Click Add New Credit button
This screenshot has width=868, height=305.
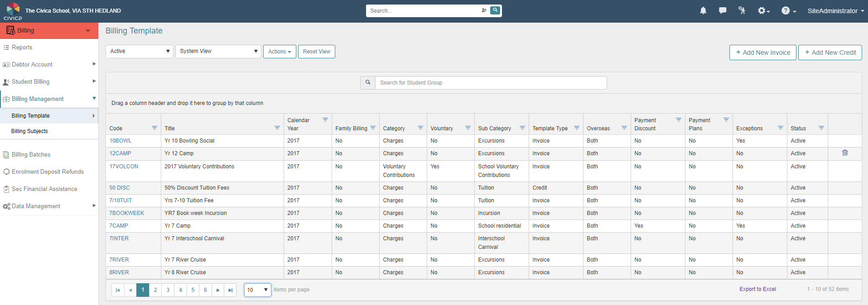[x=830, y=52]
